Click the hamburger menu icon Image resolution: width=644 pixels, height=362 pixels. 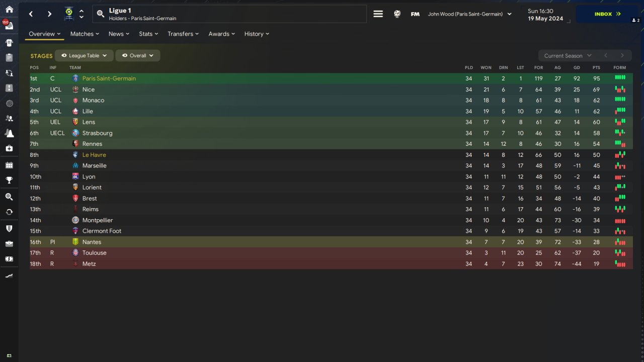coord(378,14)
